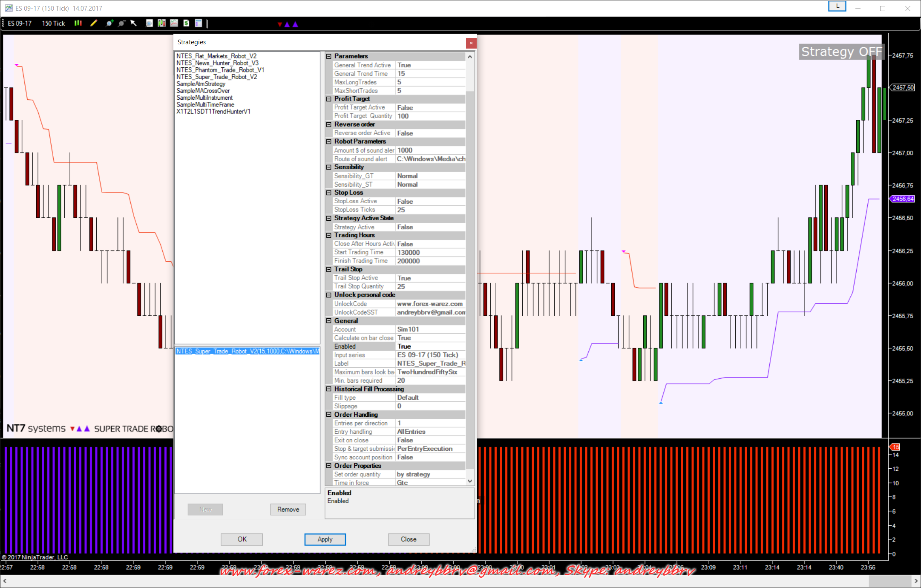Select NTES_News_Hunter_Robot_V3 in the strategy list
This screenshot has height=588, width=921.
tap(217, 63)
